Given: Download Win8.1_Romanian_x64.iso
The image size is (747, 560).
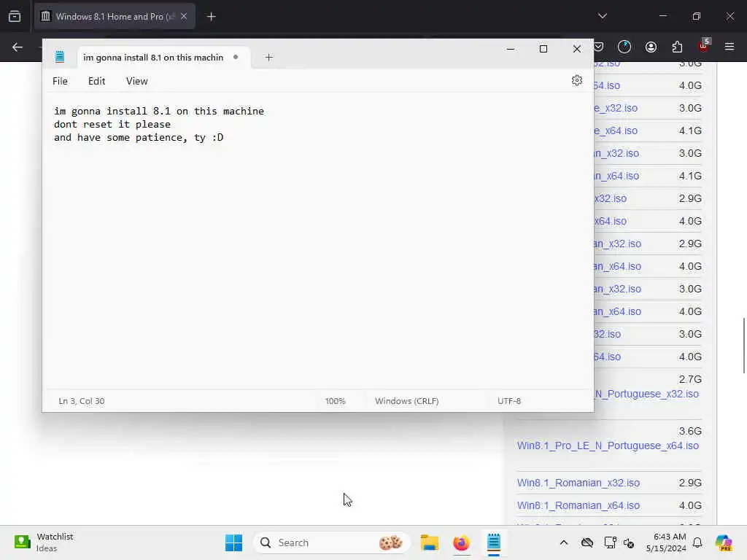Looking at the screenshot, I should pos(578,505).
